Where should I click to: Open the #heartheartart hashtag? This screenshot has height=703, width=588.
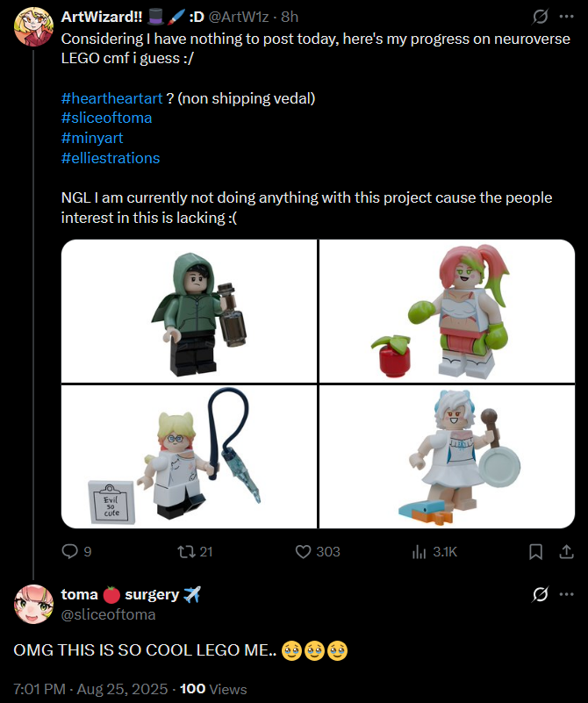tap(111, 98)
